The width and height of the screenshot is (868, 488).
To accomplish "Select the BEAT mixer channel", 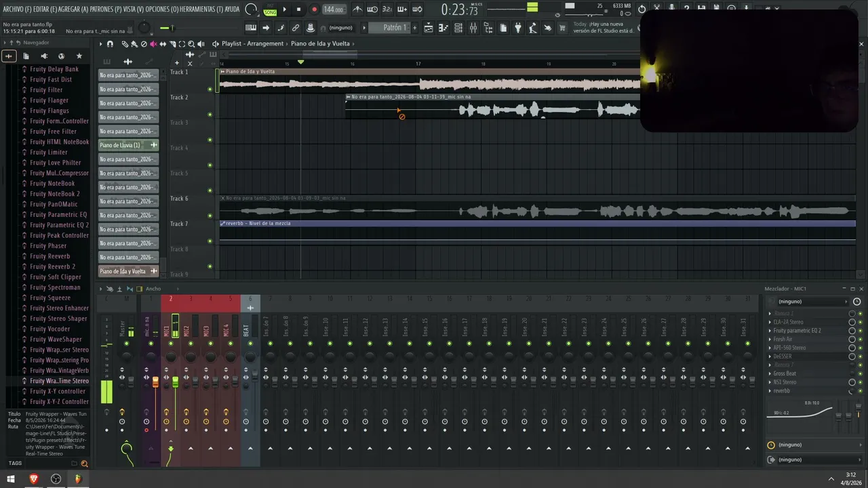I will (x=246, y=331).
